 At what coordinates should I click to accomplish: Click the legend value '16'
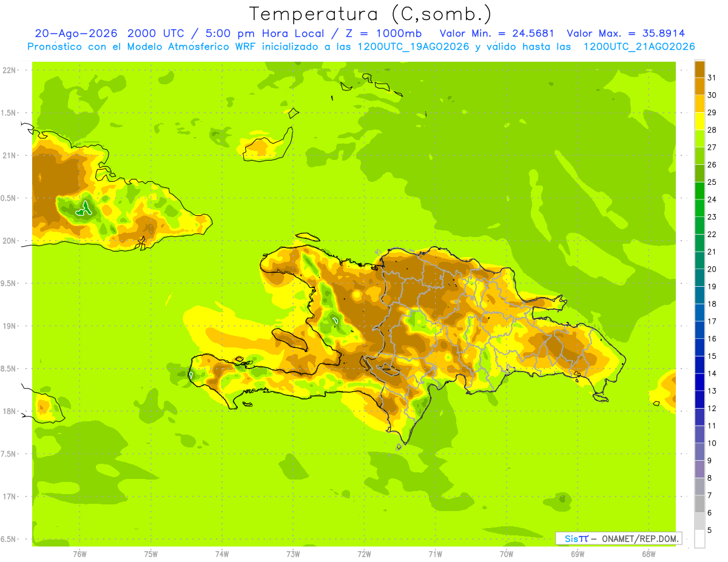(712, 338)
